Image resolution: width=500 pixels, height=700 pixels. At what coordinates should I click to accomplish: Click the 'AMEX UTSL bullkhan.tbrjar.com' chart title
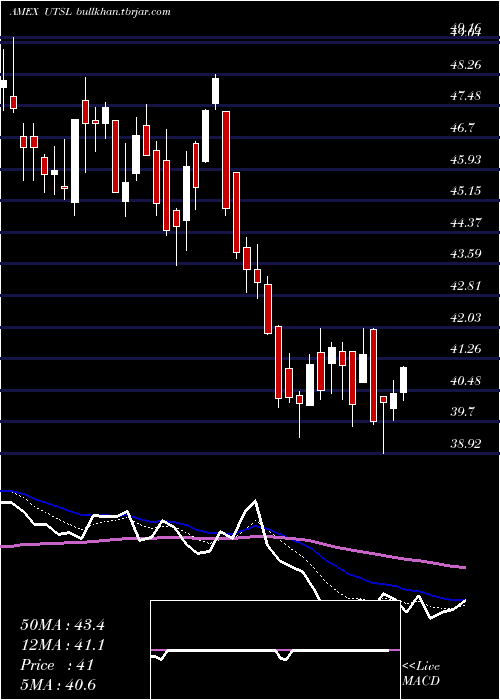click(x=90, y=11)
